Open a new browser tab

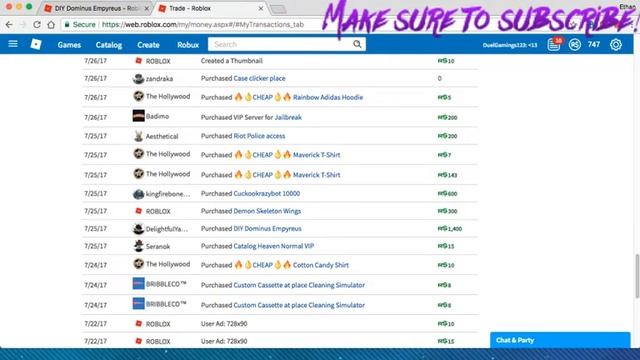pyautogui.click(x=278, y=9)
